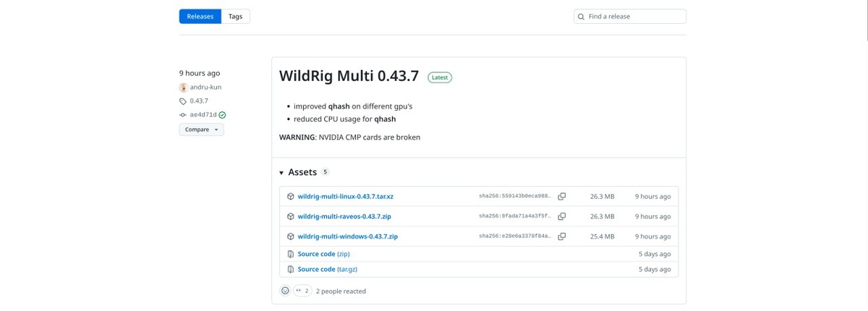Click the package icon beside wildrig-multi-linux file
Screen dimensions: 868x311
(290, 196)
